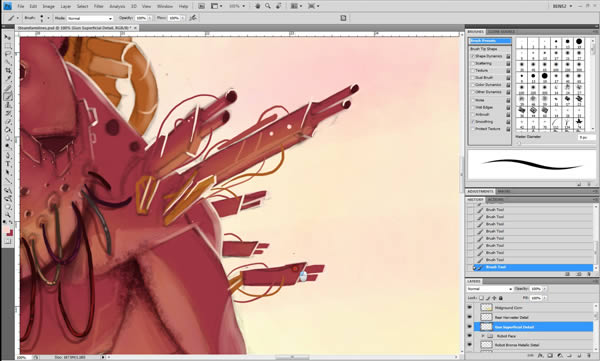Select the Crop tool
This screenshot has width=600, height=361.
[x=8, y=71]
